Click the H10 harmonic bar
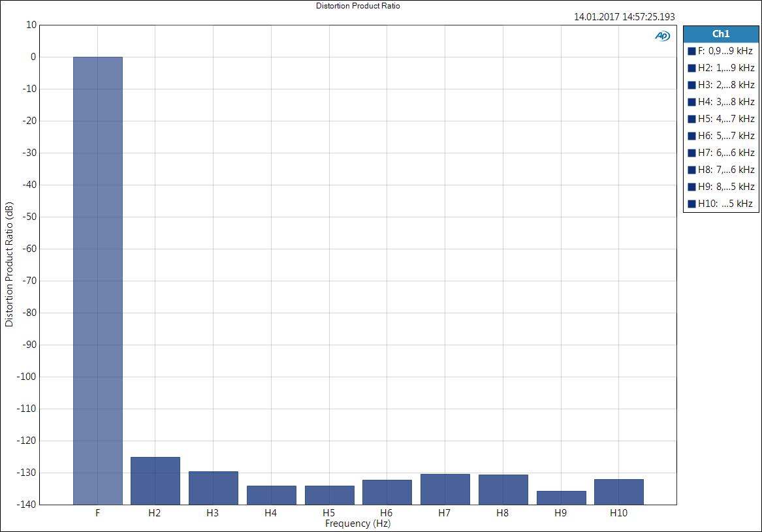Image resolution: width=762 pixels, height=532 pixels. (618, 492)
